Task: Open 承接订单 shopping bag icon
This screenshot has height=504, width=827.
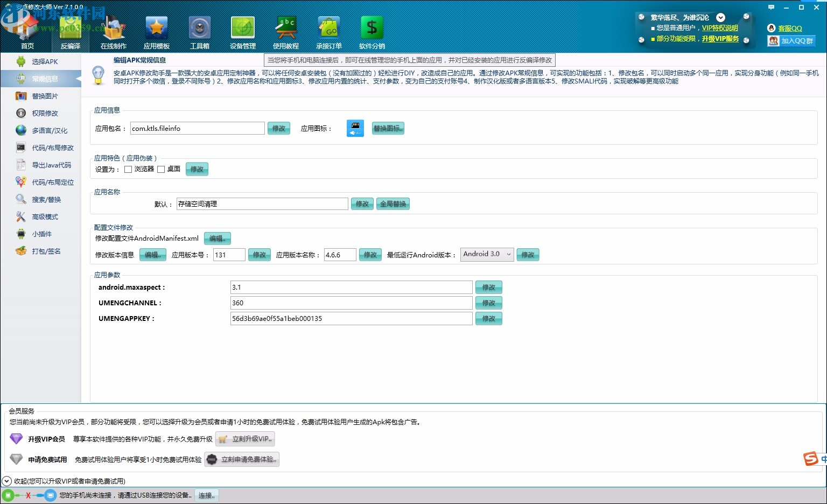Action: click(x=329, y=32)
